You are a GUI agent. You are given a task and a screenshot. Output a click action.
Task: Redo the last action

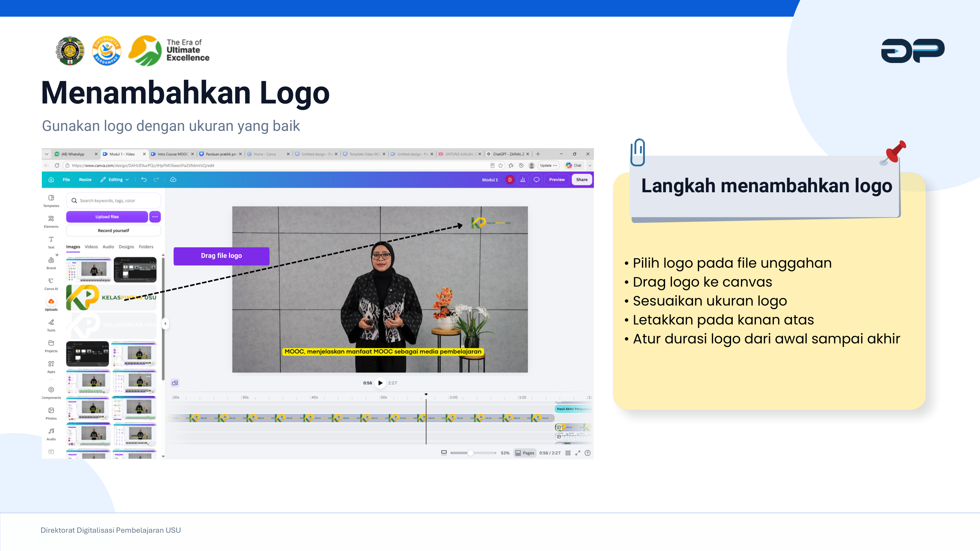156,180
